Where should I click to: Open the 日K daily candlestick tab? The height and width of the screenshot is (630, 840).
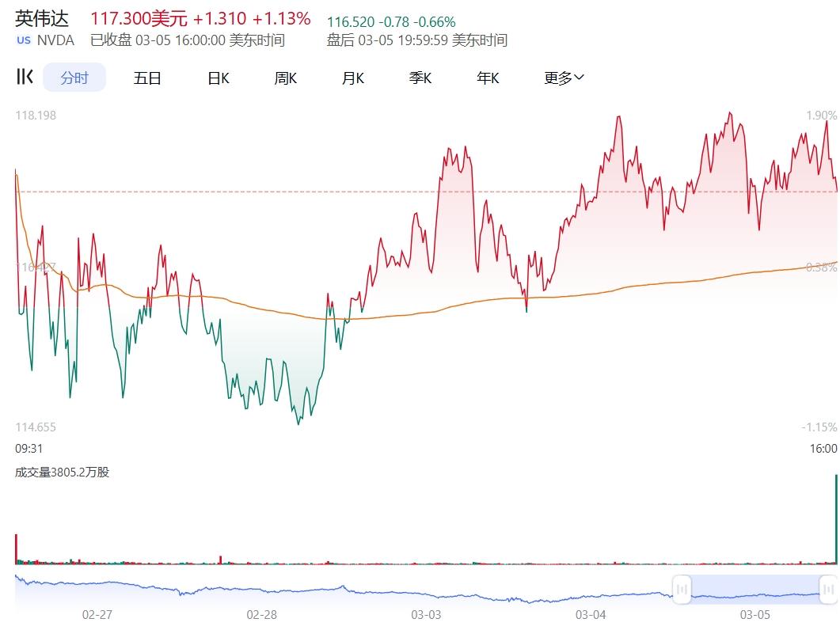(x=218, y=78)
